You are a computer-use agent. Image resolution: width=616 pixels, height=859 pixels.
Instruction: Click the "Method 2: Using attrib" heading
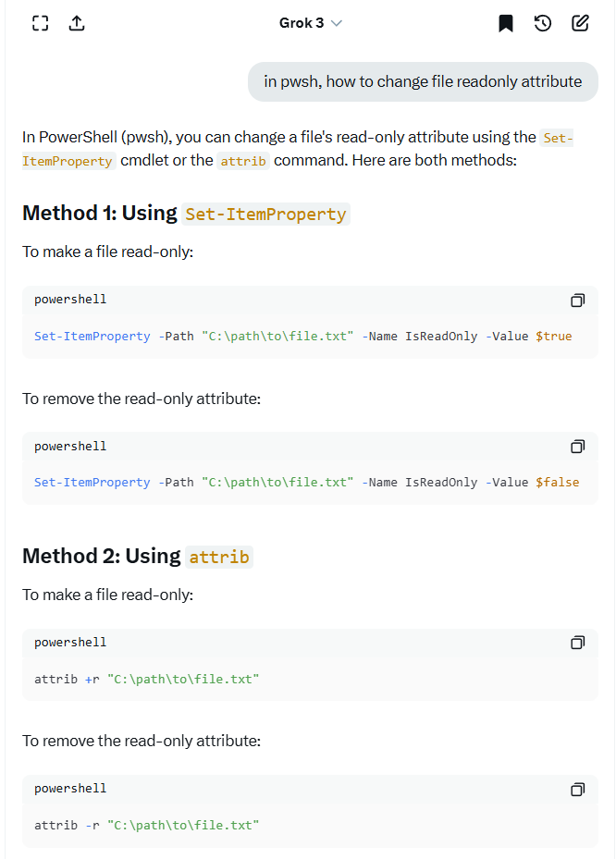click(x=137, y=557)
